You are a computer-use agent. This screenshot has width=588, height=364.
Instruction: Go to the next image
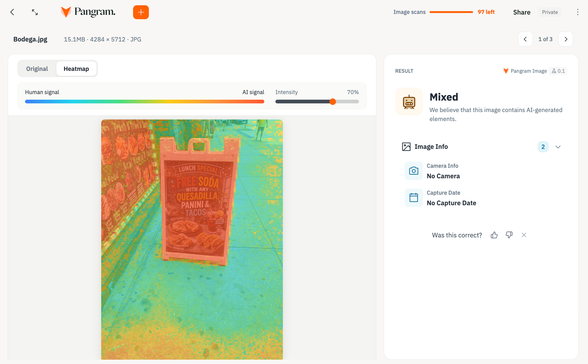tap(566, 39)
